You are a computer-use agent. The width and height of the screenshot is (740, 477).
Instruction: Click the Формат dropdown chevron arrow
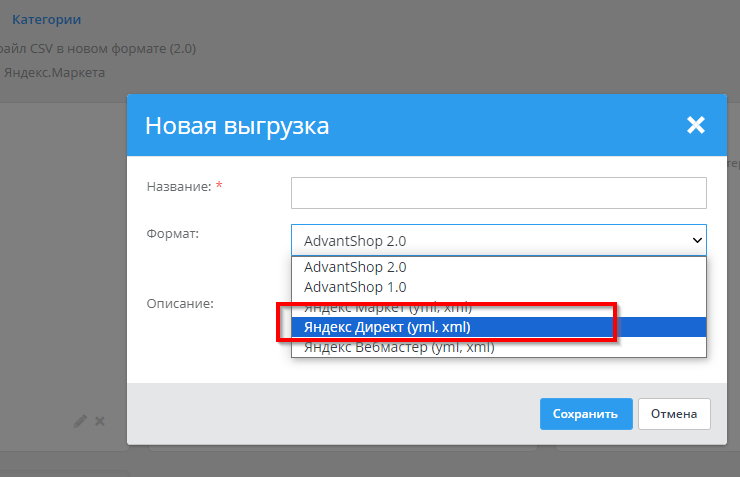pyautogui.click(x=697, y=241)
